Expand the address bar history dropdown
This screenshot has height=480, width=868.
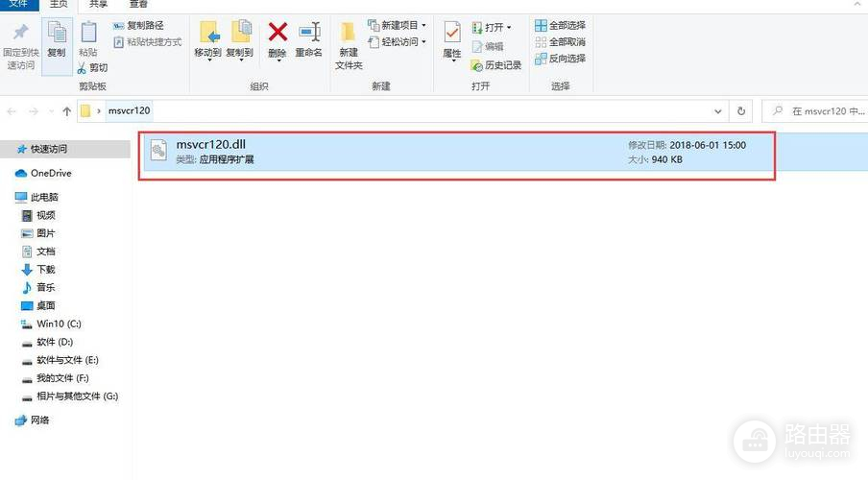[x=718, y=111]
